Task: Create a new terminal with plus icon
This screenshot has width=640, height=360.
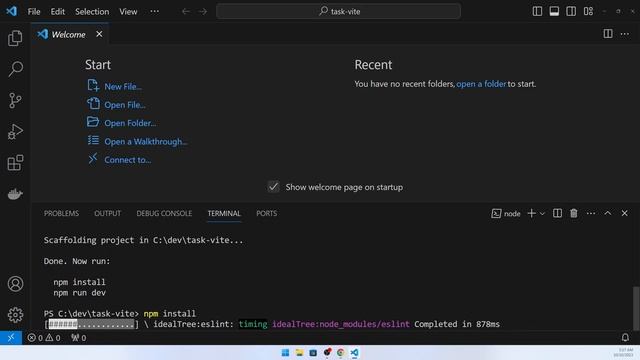Action: coord(531,213)
